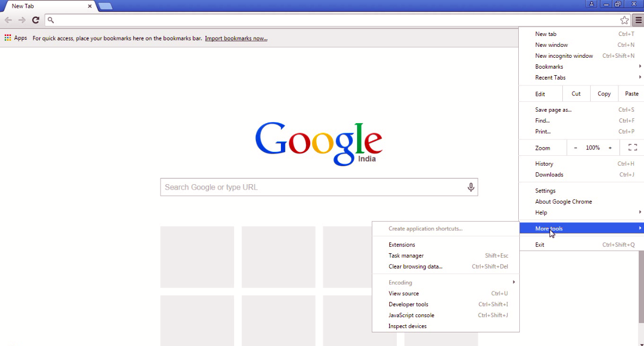Expand the Help submenu
This screenshot has width=644, height=346.
580,213
